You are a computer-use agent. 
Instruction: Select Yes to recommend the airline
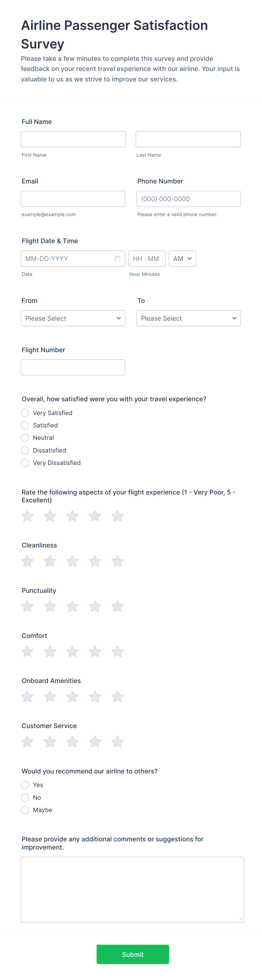tap(25, 785)
